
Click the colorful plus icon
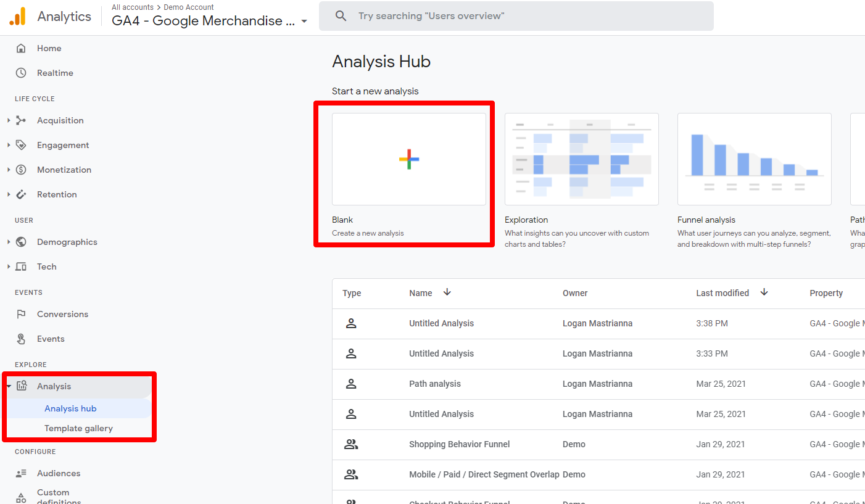click(x=409, y=159)
